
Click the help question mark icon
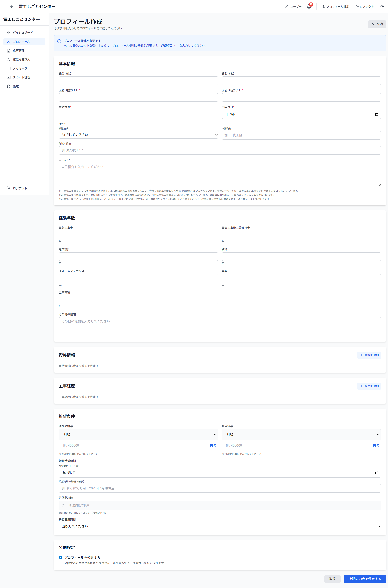[x=382, y=7]
